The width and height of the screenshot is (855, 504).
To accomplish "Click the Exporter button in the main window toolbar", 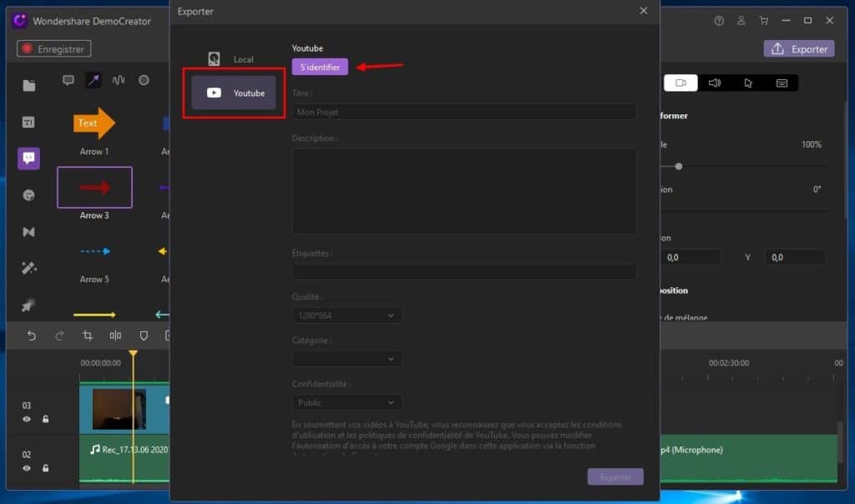I will tap(799, 49).
